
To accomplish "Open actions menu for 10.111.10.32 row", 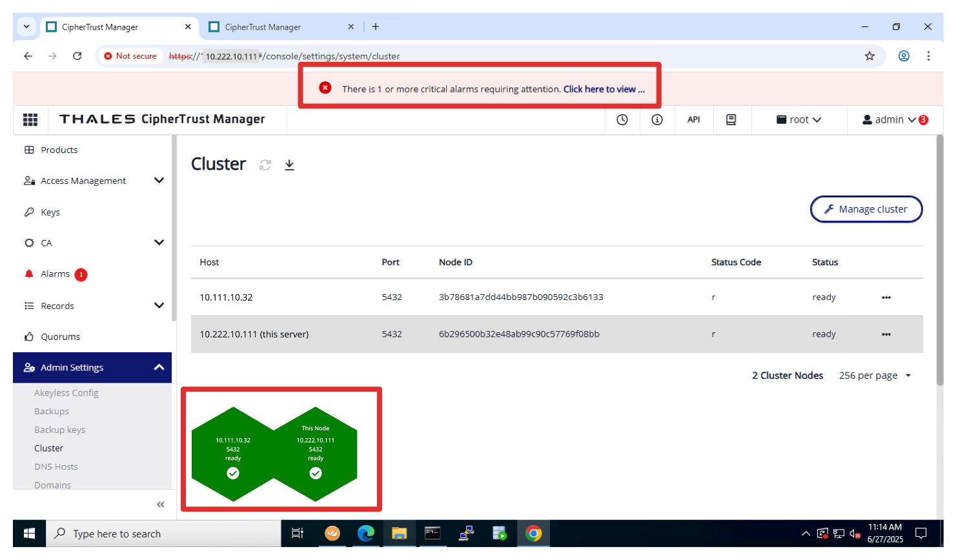I will (x=886, y=297).
